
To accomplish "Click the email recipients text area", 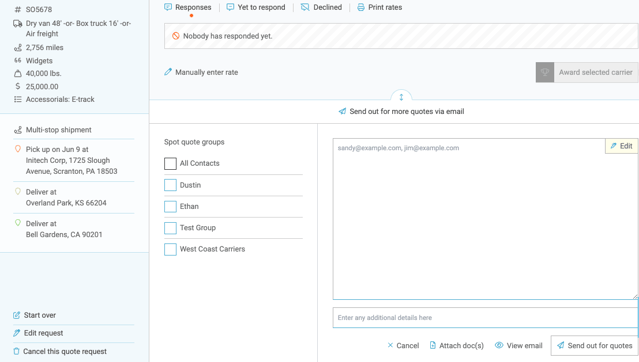I will coord(485,219).
